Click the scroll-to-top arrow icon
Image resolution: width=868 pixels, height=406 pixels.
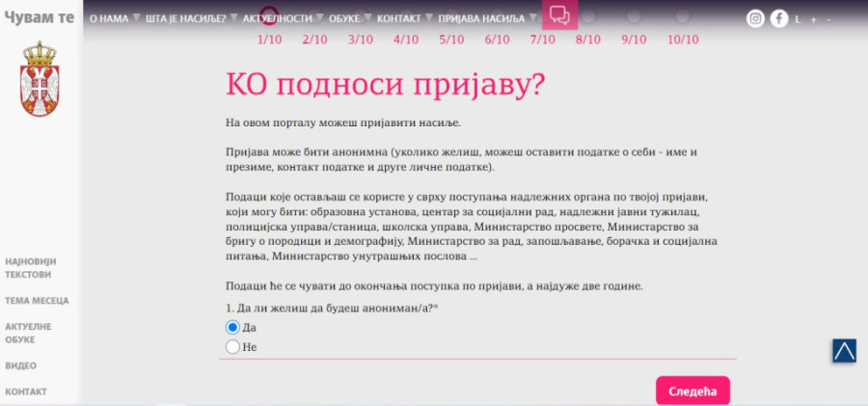tap(844, 351)
